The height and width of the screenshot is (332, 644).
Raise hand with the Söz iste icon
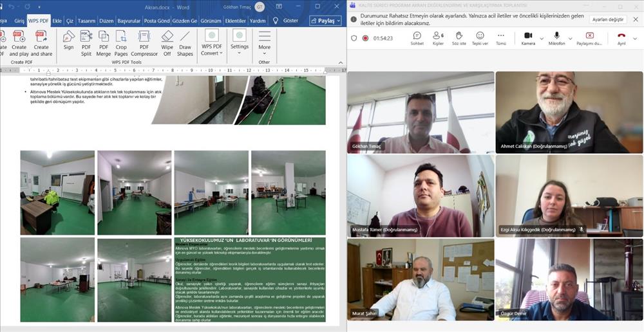click(459, 38)
